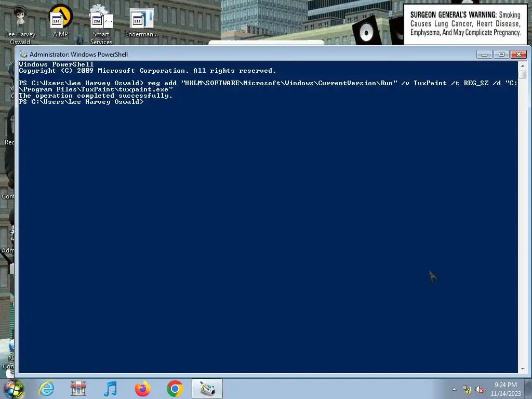Viewport: 532px width, 399px height.
Task: Click the Surgeon General's Warning desktop gadget
Action: (x=465, y=24)
